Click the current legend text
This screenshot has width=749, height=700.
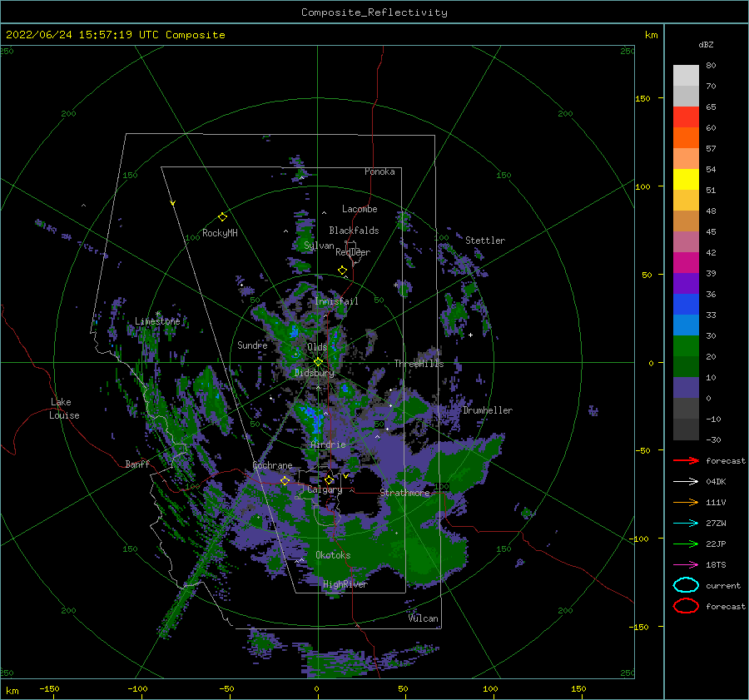click(x=723, y=585)
